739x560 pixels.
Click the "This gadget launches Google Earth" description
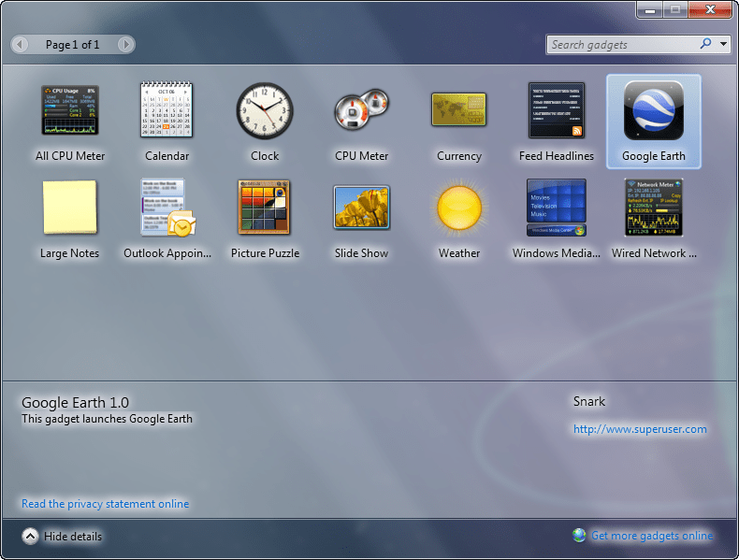pyautogui.click(x=107, y=419)
